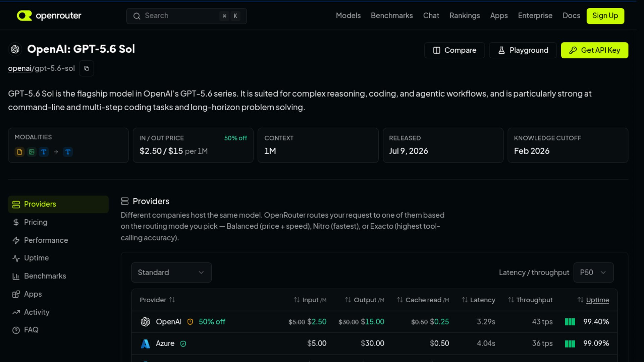Select the FAQ sidebar tab

tap(58, 330)
